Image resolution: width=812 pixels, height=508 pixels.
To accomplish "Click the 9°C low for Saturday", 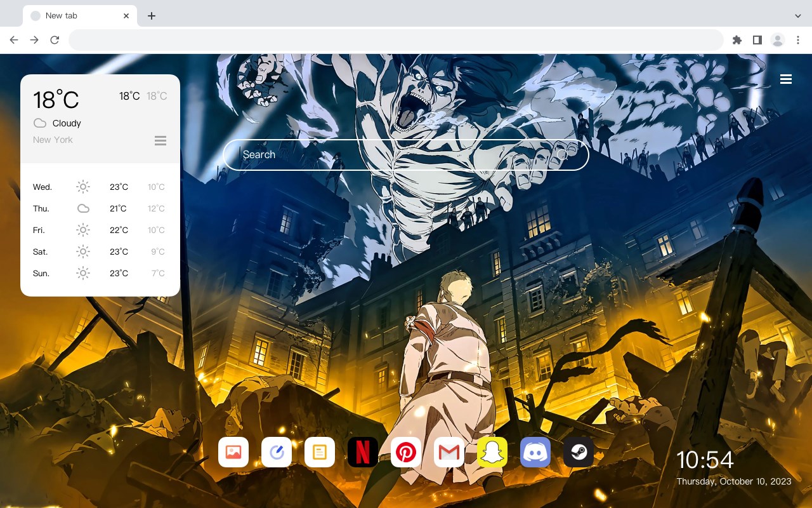I will (x=158, y=251).
